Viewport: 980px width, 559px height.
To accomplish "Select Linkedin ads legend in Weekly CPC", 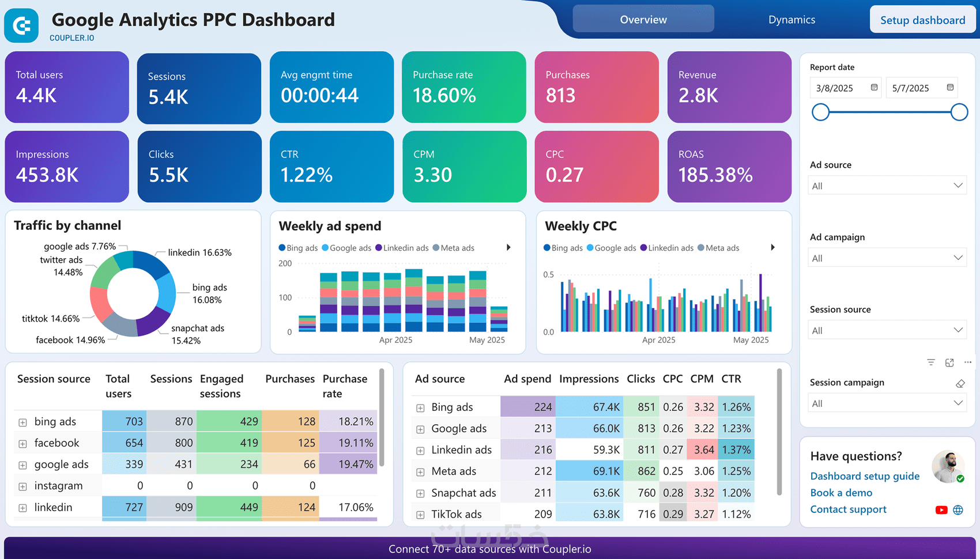I will (667, 248).
